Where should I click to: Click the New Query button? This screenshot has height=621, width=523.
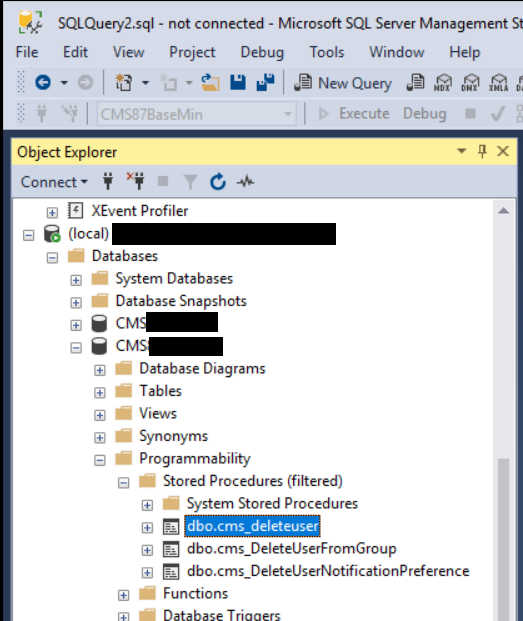click(343, 83)
